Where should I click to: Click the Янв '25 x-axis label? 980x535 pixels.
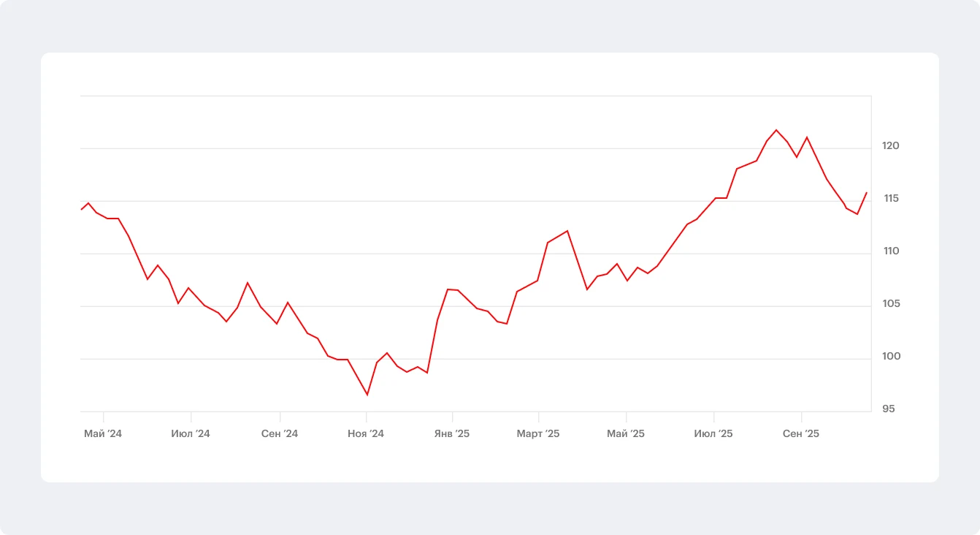click(452, 433)
